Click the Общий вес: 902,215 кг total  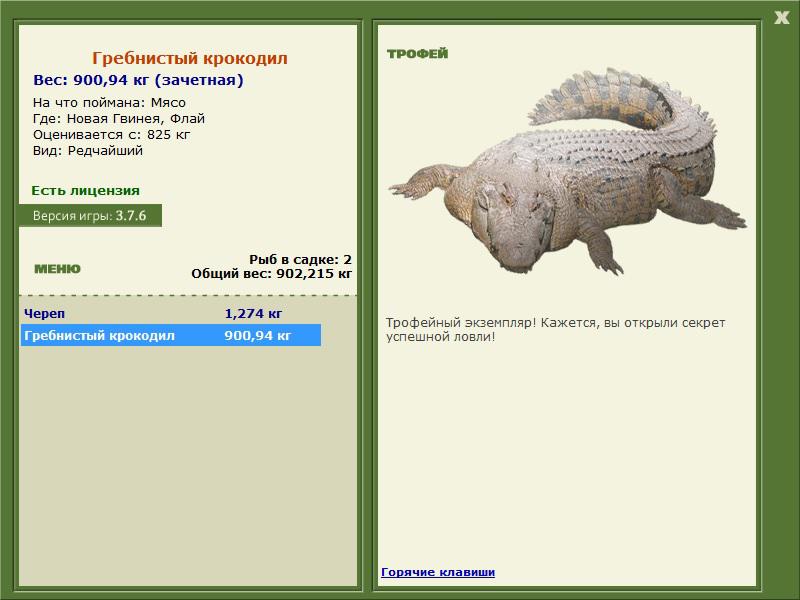[x=271, y=273]
